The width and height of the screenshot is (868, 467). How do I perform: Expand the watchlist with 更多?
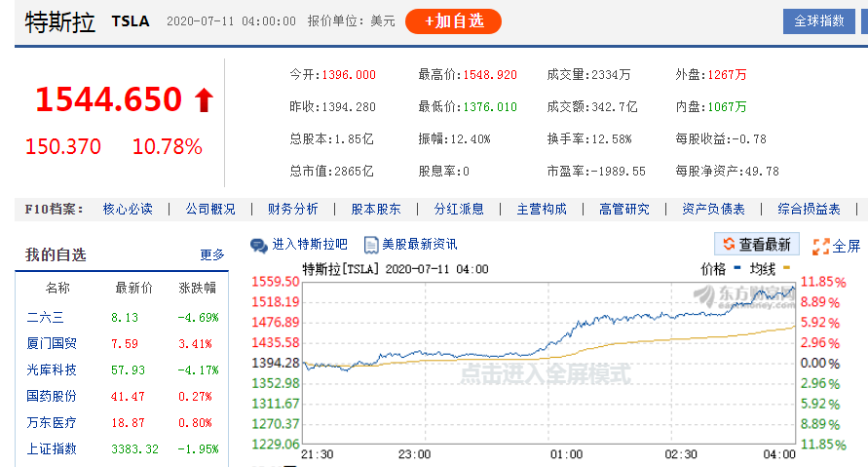tap(212, 255)
